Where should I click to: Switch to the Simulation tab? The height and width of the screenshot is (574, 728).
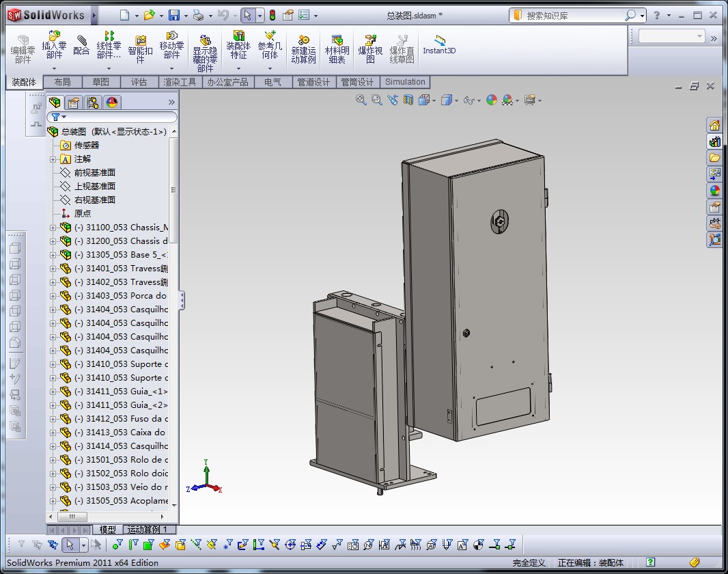405,82
